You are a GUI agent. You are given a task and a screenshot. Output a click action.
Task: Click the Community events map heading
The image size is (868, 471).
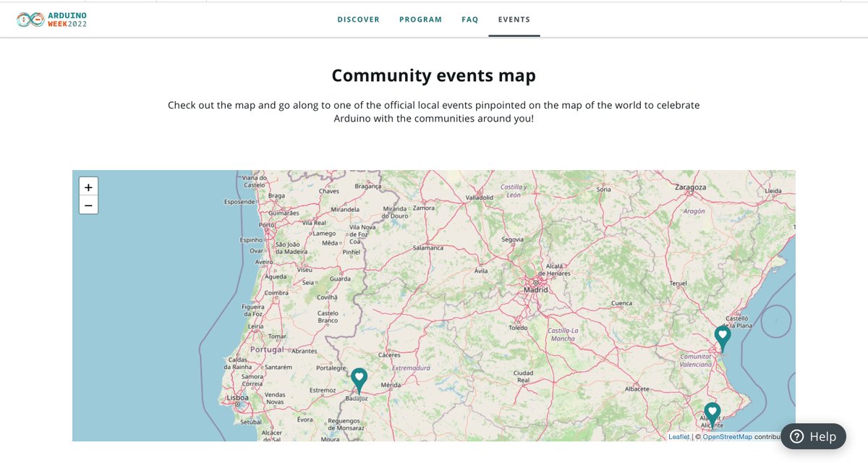(x=433, y=75)
